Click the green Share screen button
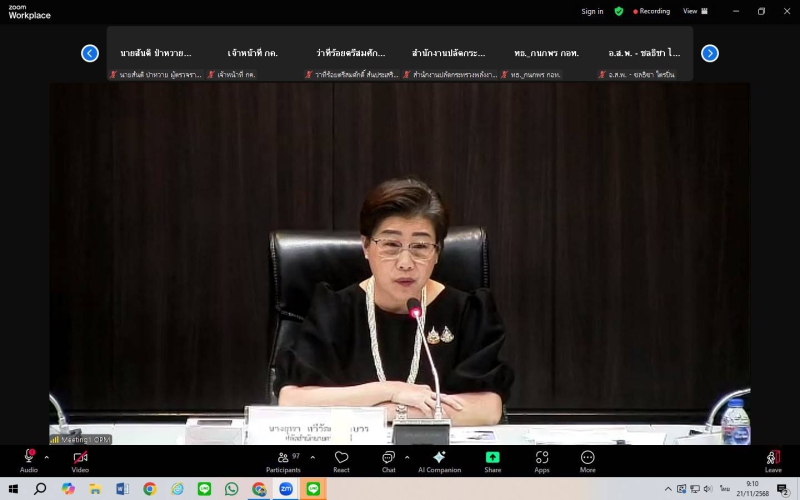This screenshot has height=500, width=800. click(x=492, y=458)
